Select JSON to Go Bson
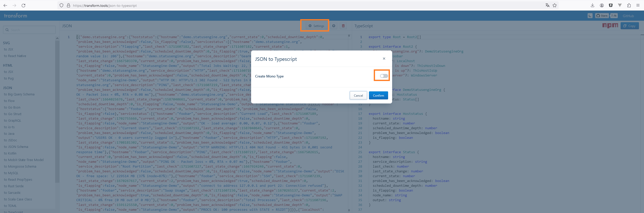The width and height of the screenshot is (644, 213). pos(12,107)
